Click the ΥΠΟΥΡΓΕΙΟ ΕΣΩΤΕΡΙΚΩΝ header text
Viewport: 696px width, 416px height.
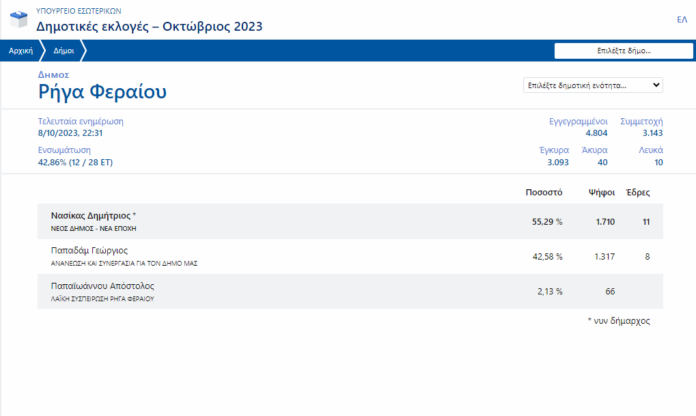(72, 8)
